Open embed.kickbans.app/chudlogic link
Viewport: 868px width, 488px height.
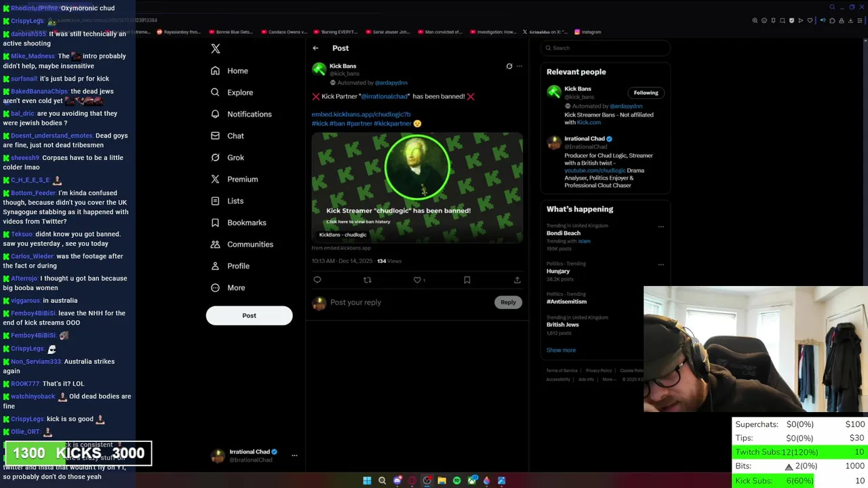tap(361, 115)
